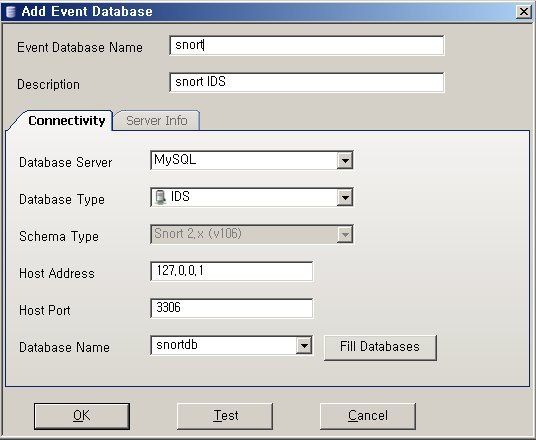This screenshot has width=536, height=440.
Task: Click the Host Port field
Action: [x=231, y=308]
